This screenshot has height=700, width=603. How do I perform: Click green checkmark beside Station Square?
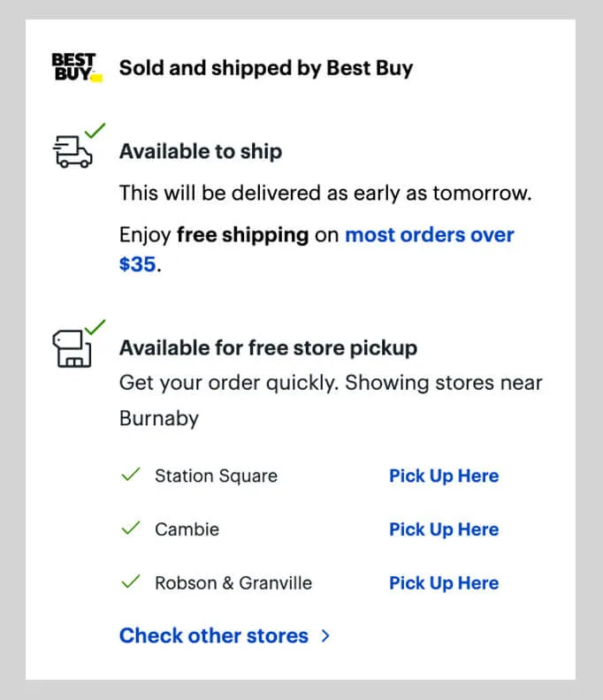tap(131, 476)
